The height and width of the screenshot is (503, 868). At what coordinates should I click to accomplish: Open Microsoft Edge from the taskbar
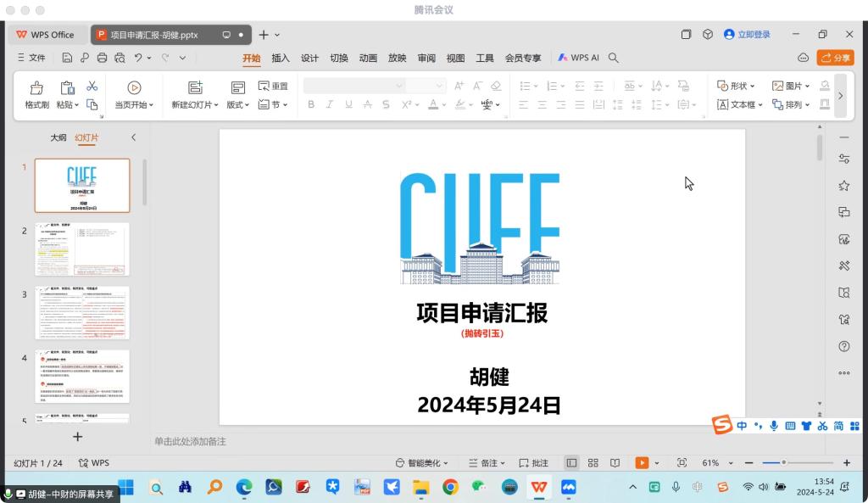[243, 487]
